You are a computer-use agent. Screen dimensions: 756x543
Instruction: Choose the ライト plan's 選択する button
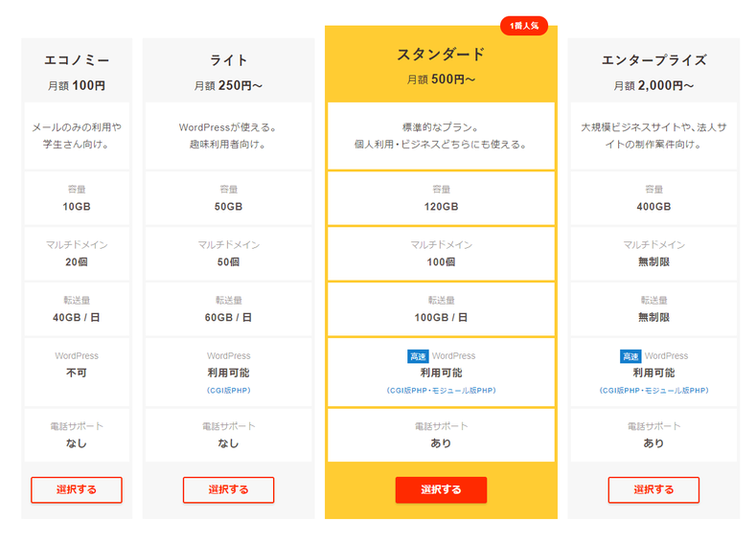229,490
